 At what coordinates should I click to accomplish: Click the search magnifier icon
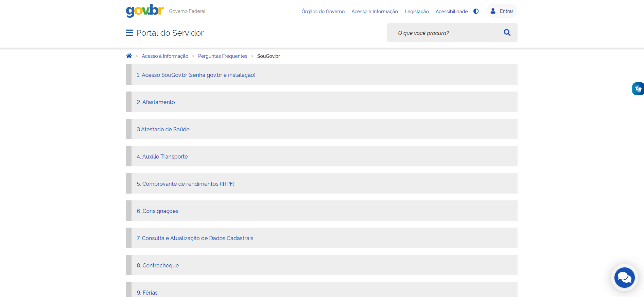tap(507, 33)
